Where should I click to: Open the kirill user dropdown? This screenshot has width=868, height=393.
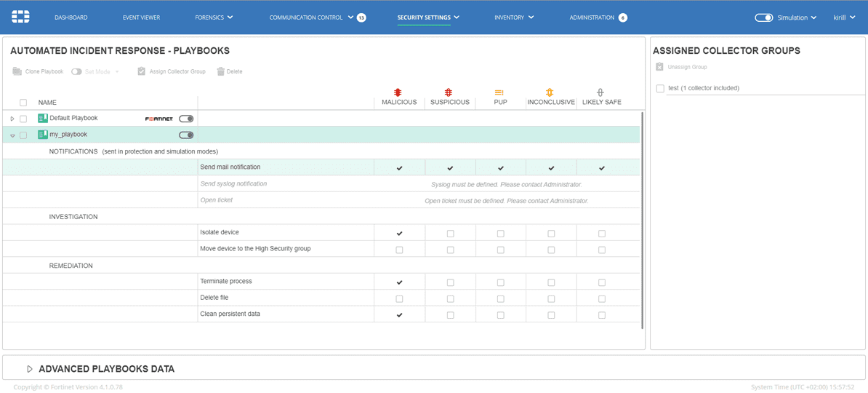tap(843, 17)
